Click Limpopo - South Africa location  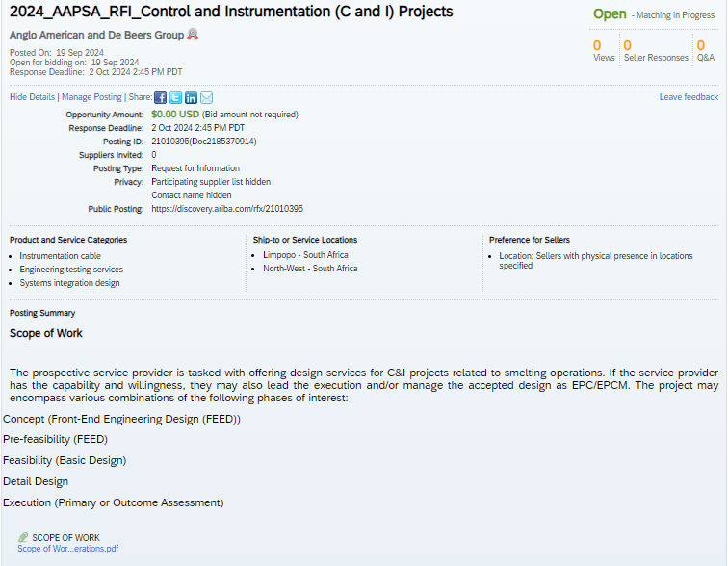(x=305, y=255)
